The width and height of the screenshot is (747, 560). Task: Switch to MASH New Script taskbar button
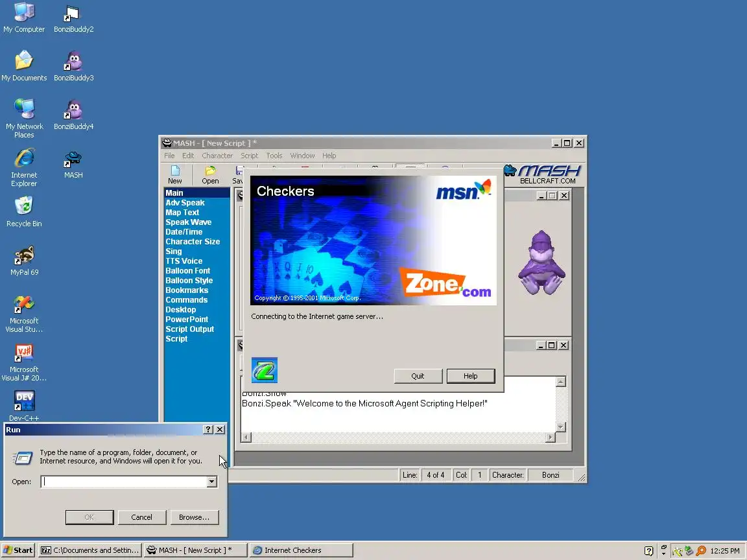tap(195, 550)
